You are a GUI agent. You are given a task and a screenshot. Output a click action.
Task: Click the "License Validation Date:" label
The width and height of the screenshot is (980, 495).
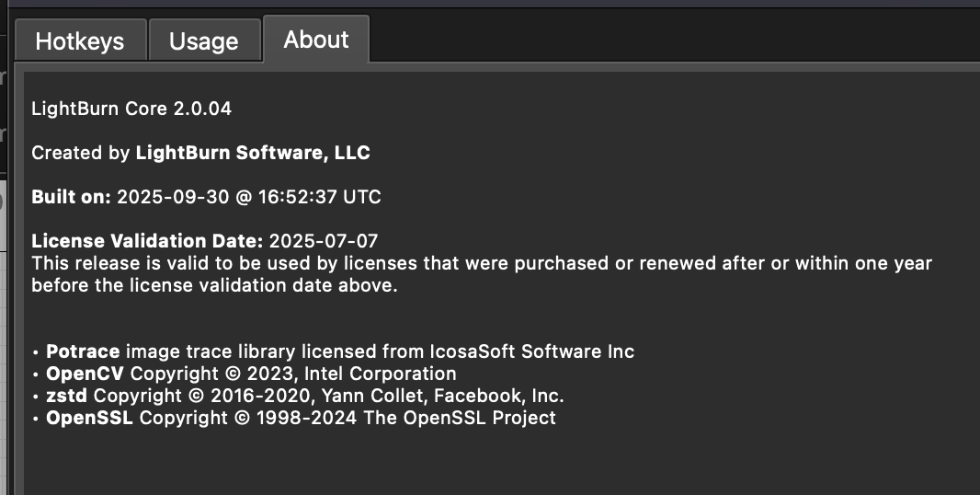point(148,241)
